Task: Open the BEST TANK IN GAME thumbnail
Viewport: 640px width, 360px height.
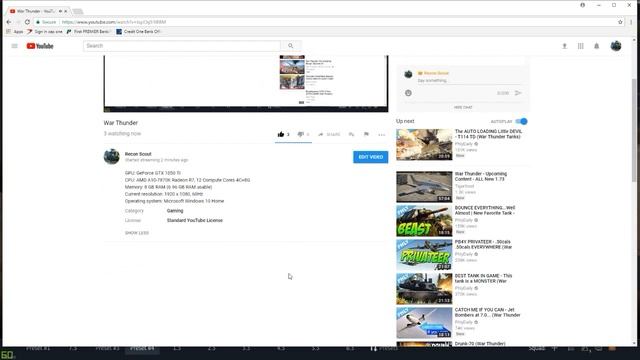Action: pos(424,289)
